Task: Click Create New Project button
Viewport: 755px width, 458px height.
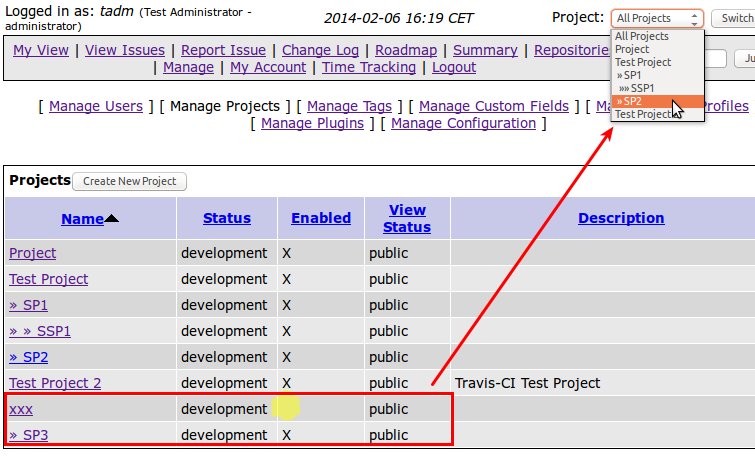Action: point(129,181)
